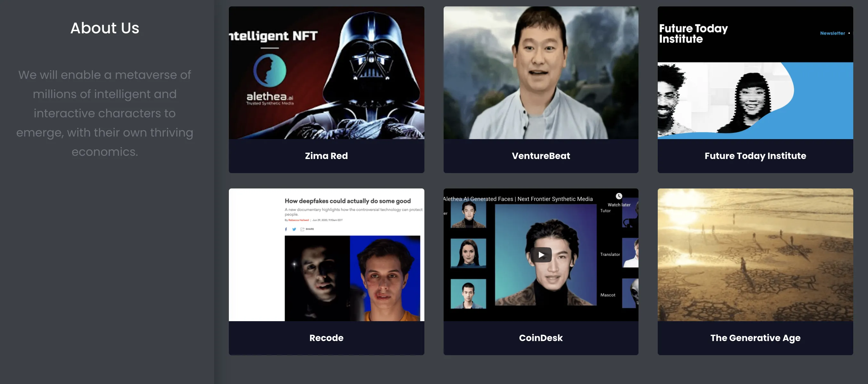Click the Watch later clock icon
Image resolution: width=868 pixels, height=384 pixels.
point(619,196)
